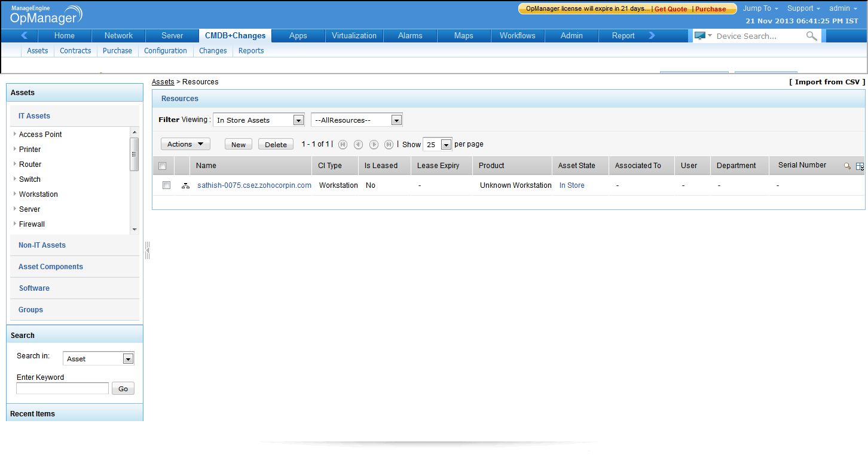
Task: Go to previous page of resources
Action: click(x=358, y=144)
